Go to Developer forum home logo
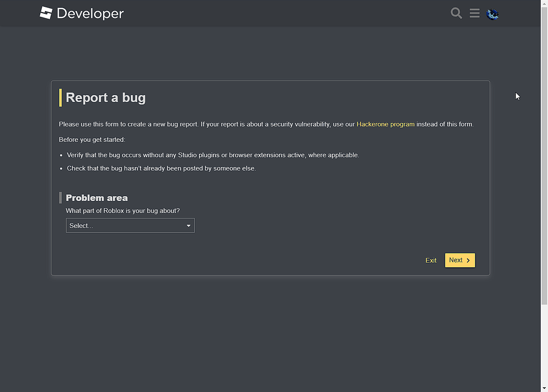 point(82,13)
